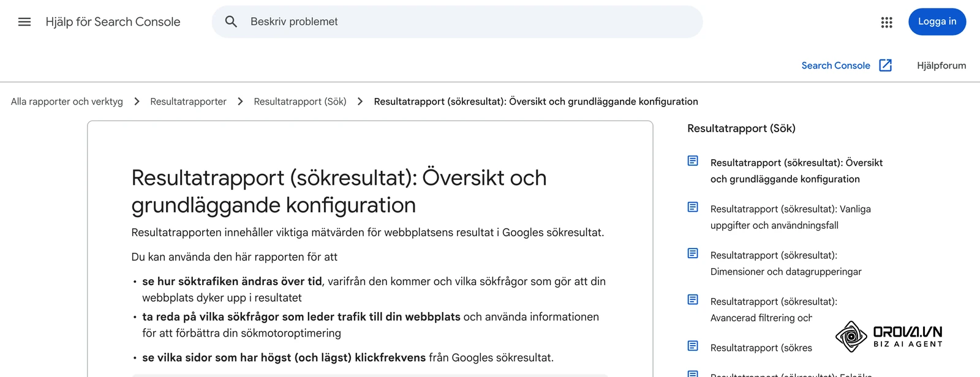
Task: Click article icon for Översikt och grundläggande konfiguration
Action: (693, 161)
